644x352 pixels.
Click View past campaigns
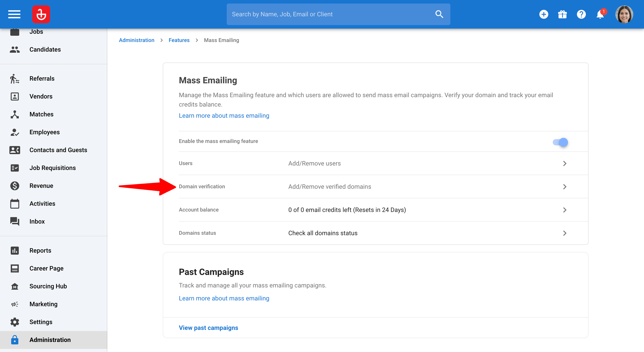pyautogui.click(x=208, y=328)
